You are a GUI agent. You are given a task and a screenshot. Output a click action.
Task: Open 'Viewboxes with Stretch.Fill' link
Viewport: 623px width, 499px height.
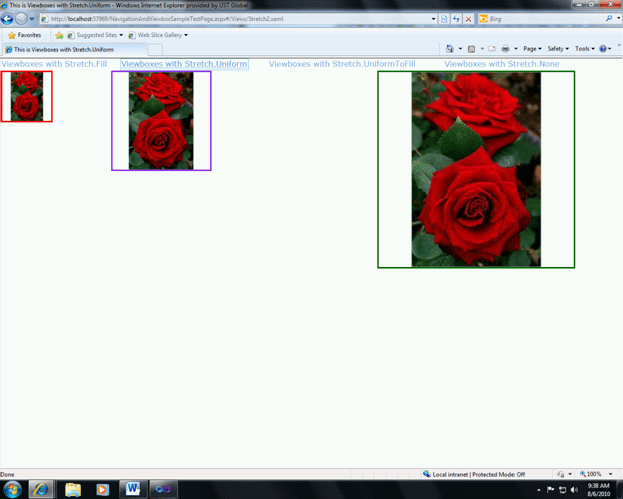click(54, 64)
